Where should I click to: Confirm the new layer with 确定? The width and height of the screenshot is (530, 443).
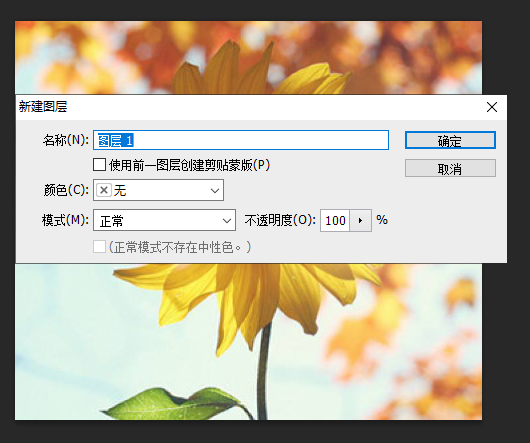[x=450, y=140]
